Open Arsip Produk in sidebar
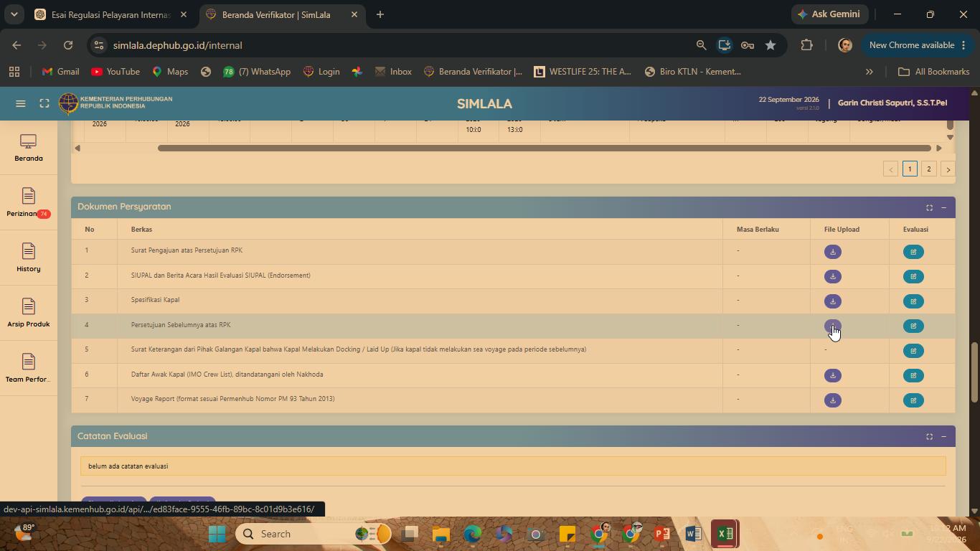Screen dimensions: 980x551 pyautogui.click(x=29, y=314)
